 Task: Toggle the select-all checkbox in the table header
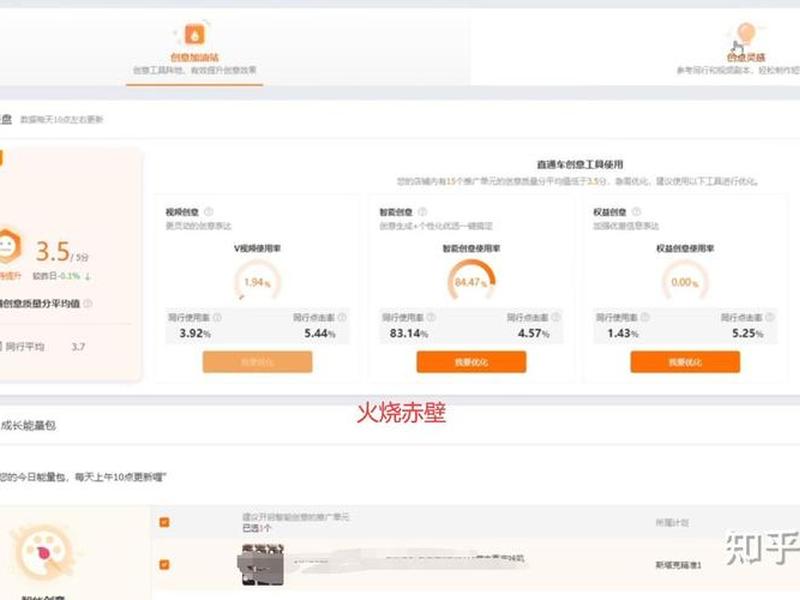pyautogui.click(x=164, y=522)
